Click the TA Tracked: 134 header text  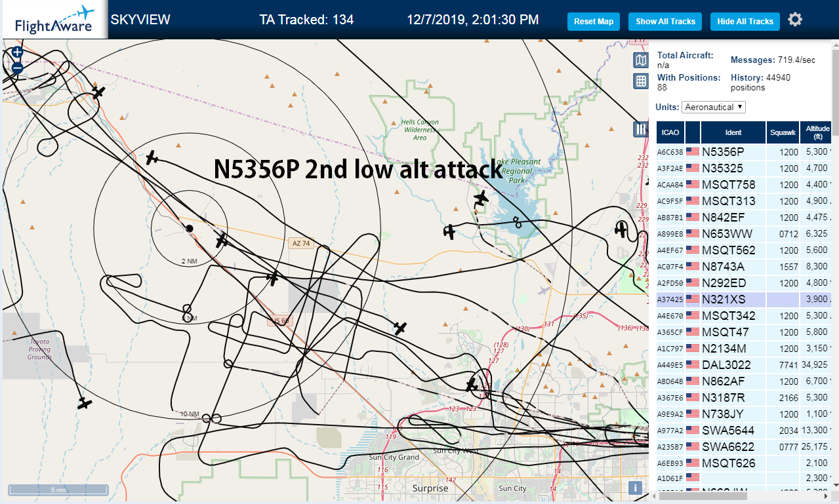306,20
